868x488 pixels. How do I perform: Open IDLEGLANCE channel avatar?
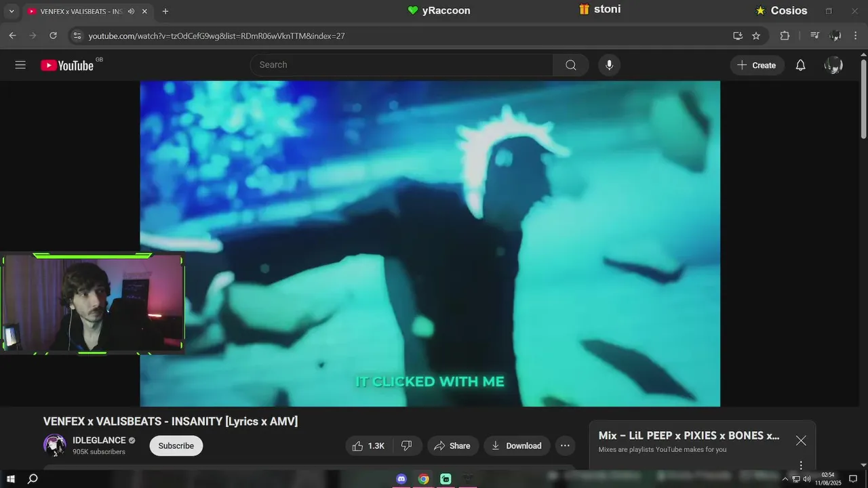click(x=55, y=445)
